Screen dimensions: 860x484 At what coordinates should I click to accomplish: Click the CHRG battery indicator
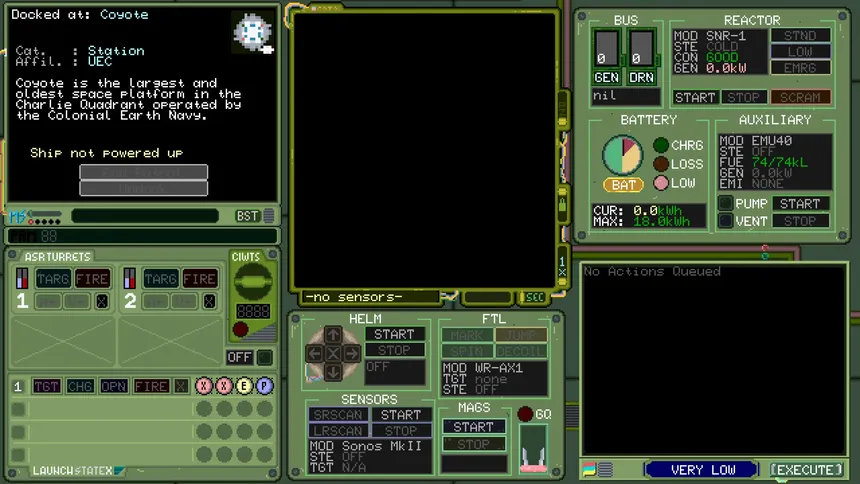[x=661, y=145]
